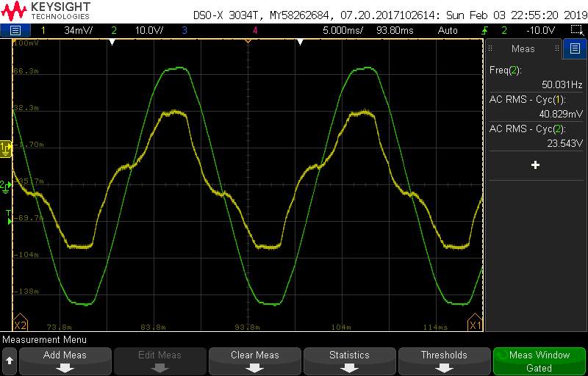588x376 pixels.
Task: Enable channel 4 in the top bar
Action: point(255,30)
